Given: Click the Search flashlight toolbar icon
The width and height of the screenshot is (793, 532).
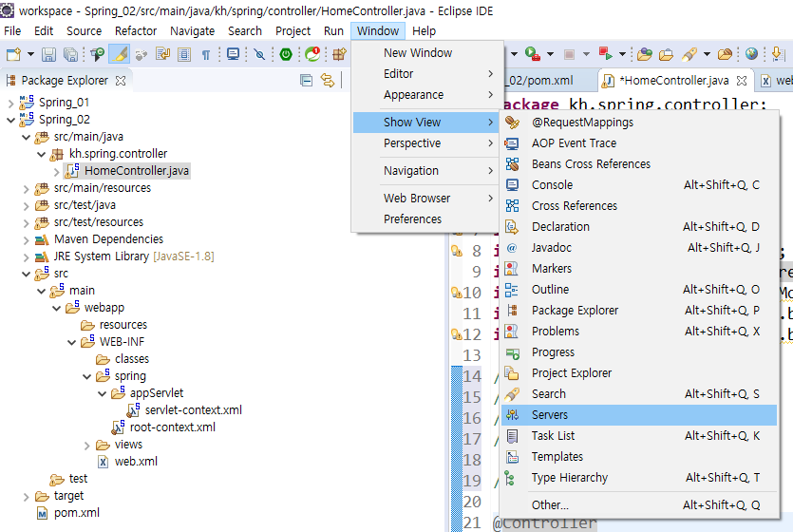Looking at the screenshot, I should pos(689,53).
